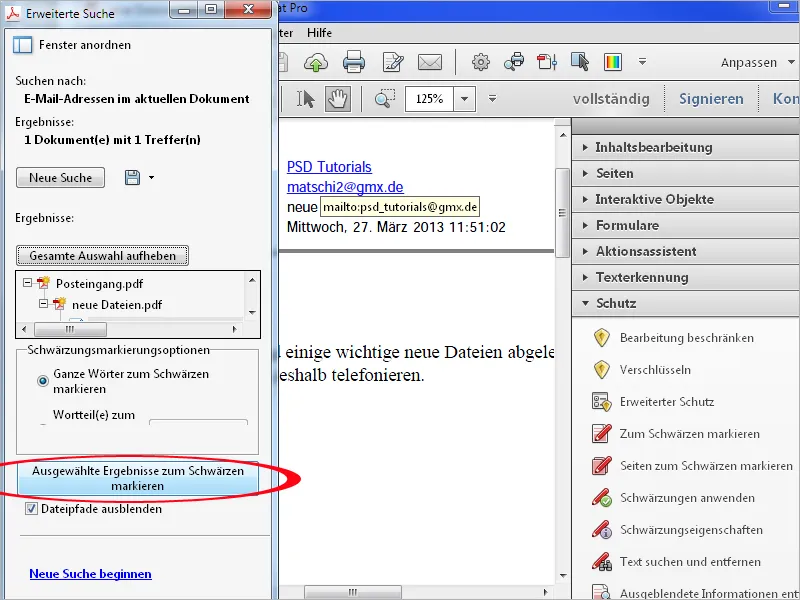The height and width of the screenshot is (600, 800).
Task: Click the email envelope toolbar icon
Action: tap(430, 62)
